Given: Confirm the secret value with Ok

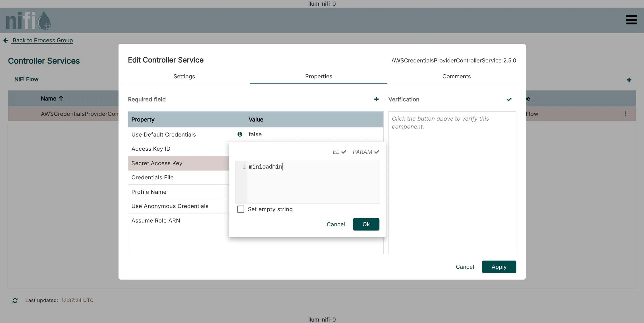Looking at the screenshot, I should point(366,224).
